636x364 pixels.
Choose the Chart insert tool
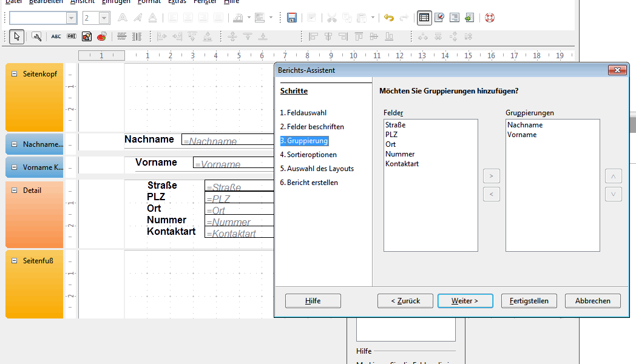[x=102, y=37]
